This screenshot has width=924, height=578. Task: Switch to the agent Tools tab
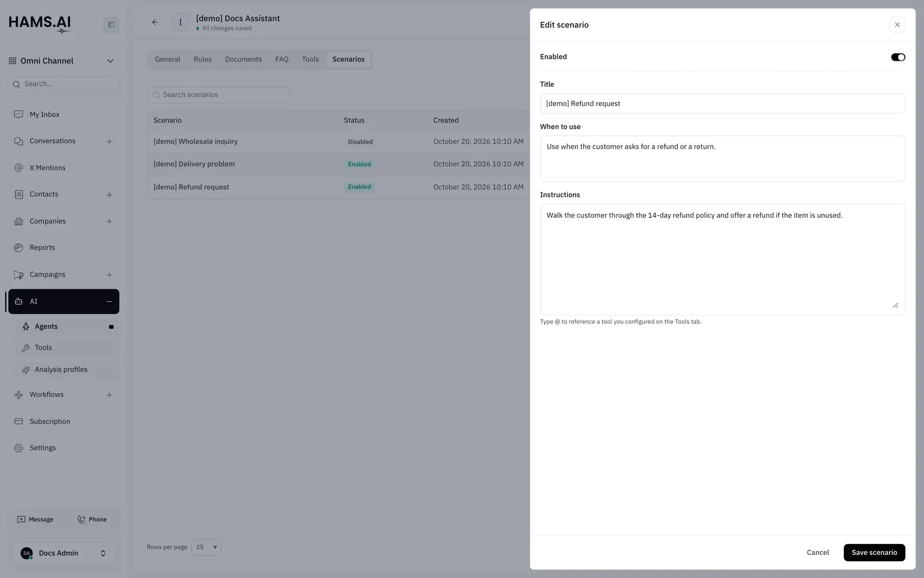tap(310, 60)
